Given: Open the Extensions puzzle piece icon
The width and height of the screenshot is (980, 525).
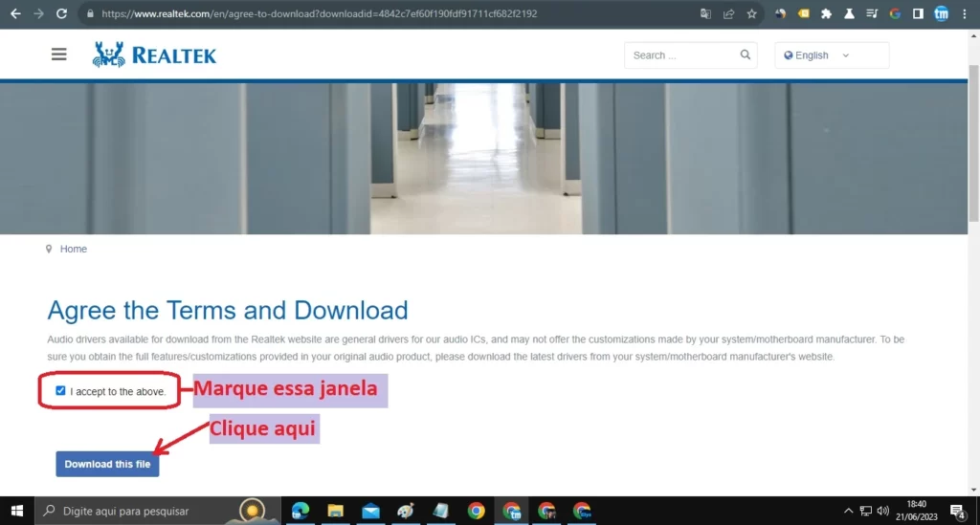Looking at the screenshot, I should coord(826,13).
